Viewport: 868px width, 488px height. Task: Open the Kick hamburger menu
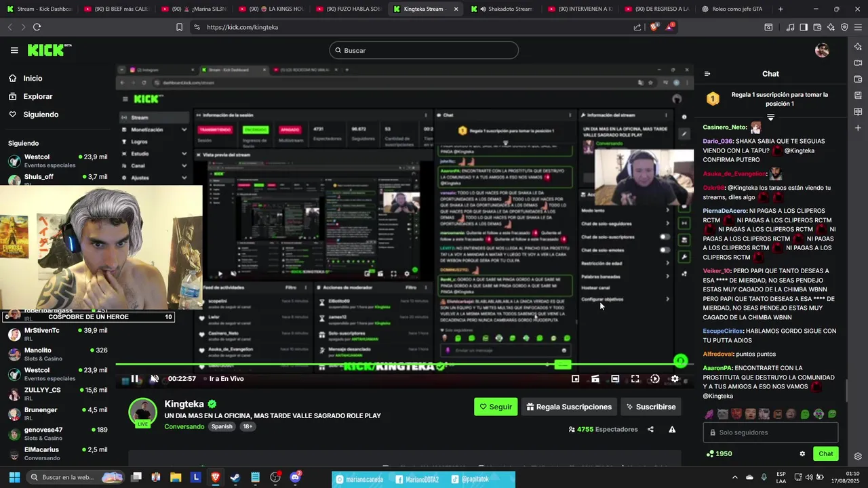point(14,50)
